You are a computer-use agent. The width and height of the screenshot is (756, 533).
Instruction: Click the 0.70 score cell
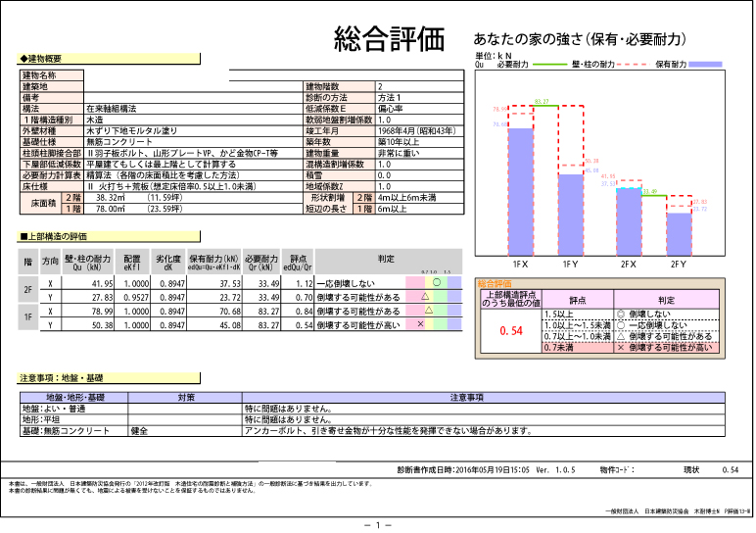[304, 298]
